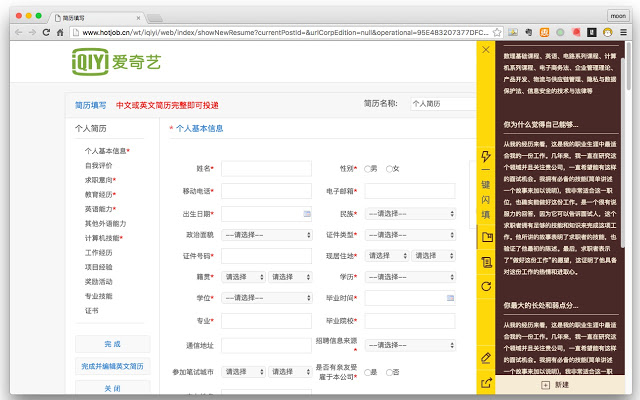
Task: Click sidebar panel vertical scrollbar
Action: (622, 153)
